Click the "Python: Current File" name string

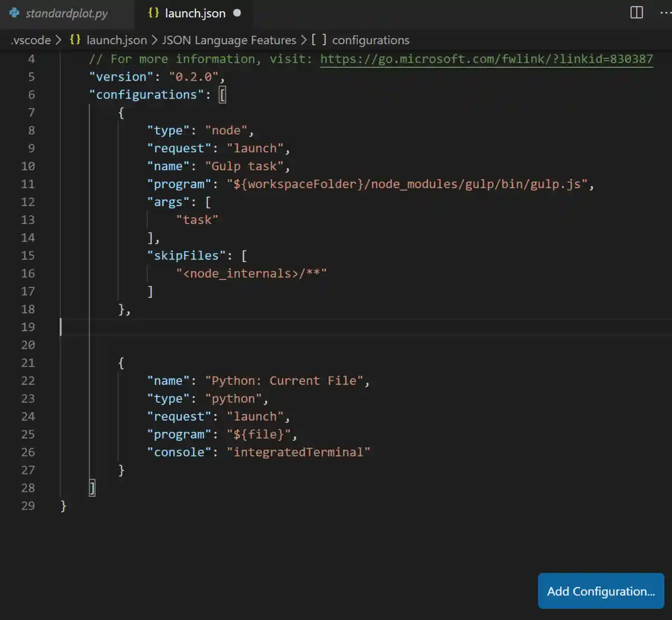pyautogui.click(x=283, y=381)
